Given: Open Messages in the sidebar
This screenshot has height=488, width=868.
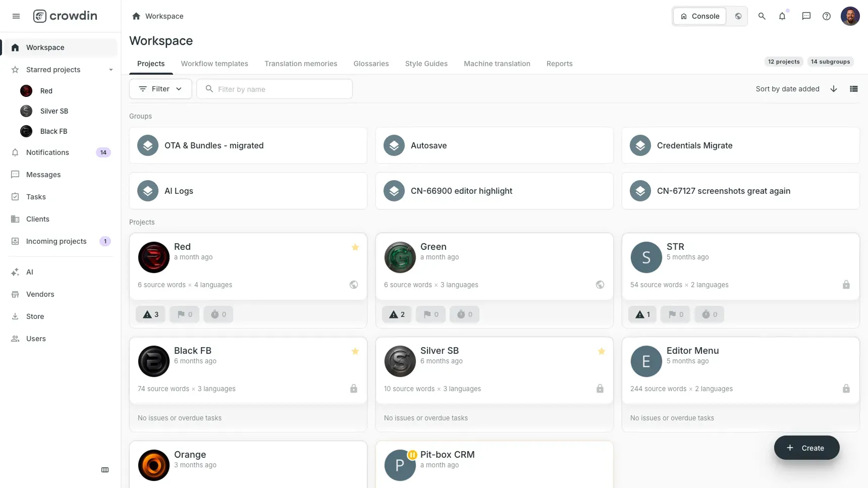Looking at the screenshot, I should click(61, 175).
